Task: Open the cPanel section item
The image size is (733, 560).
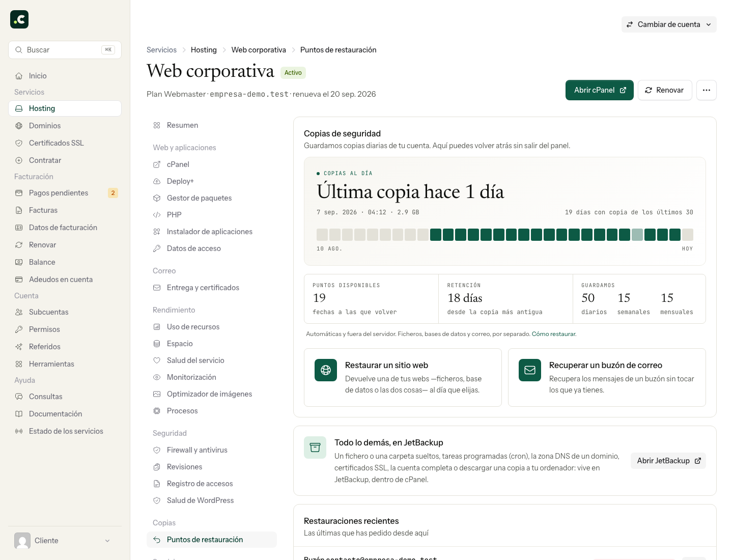Action: (x=212, y=164)
